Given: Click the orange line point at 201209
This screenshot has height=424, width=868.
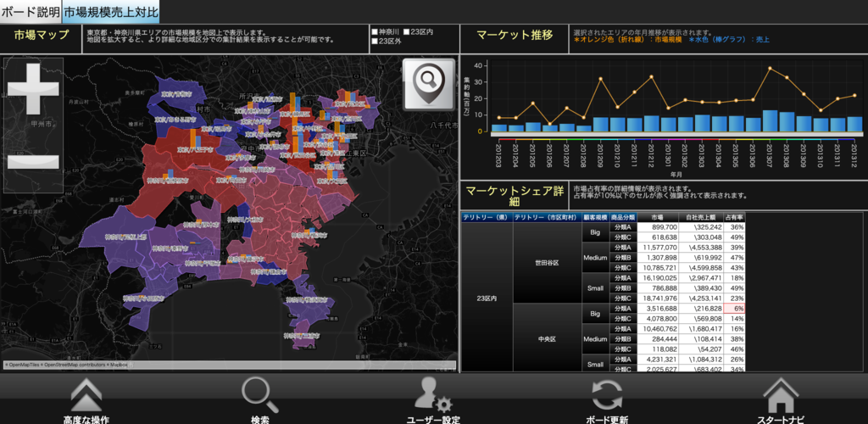Looking at the screenshot, I should coord(601,79).
